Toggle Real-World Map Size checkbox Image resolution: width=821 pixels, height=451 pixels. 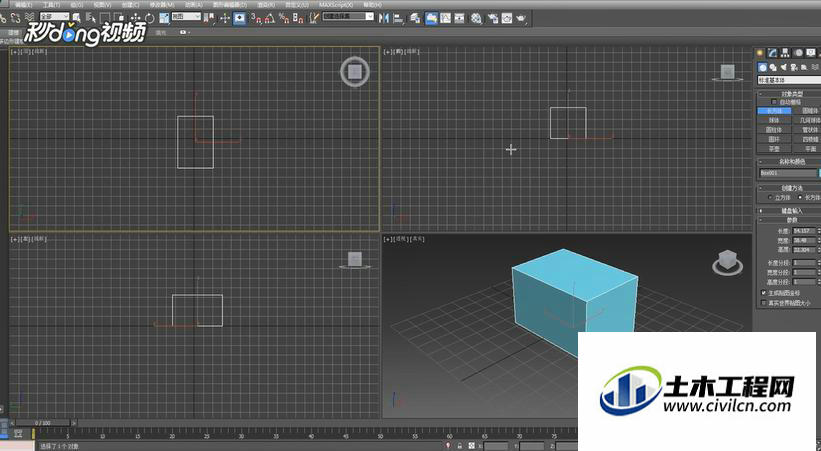[x=763, y=303]
